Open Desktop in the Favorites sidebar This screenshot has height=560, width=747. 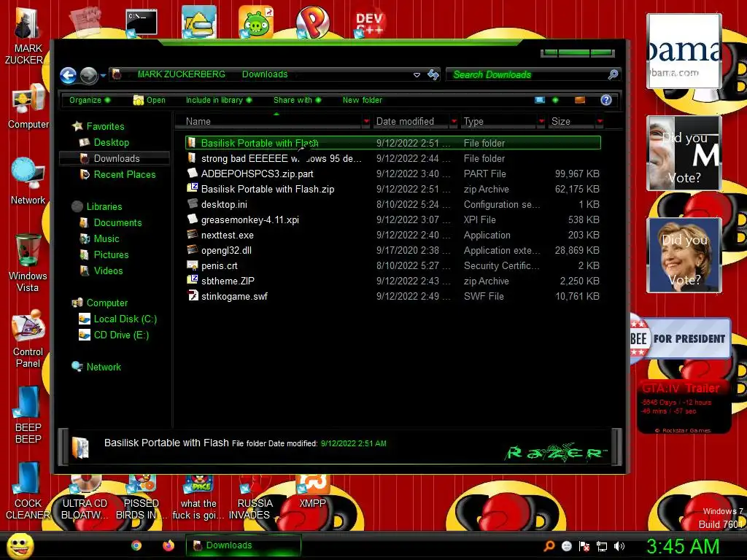104,142
